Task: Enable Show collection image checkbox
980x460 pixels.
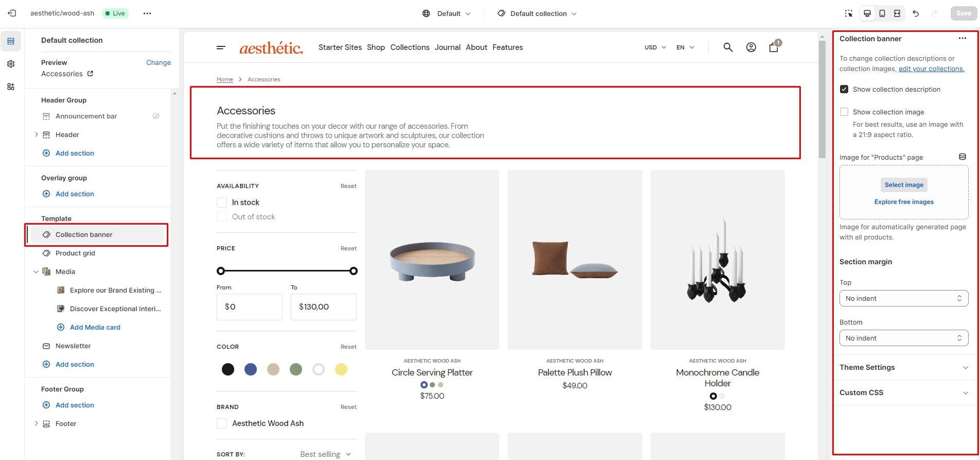Action: (844, 112)
